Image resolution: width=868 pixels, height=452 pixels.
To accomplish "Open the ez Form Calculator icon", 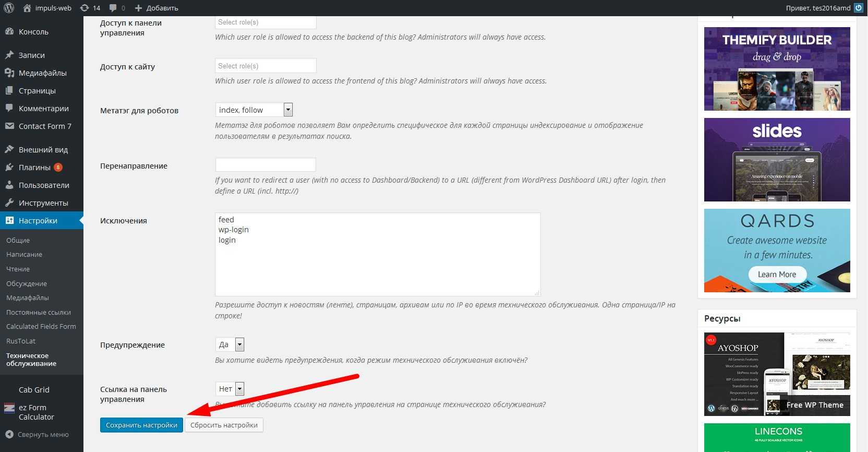I will 9,408.
